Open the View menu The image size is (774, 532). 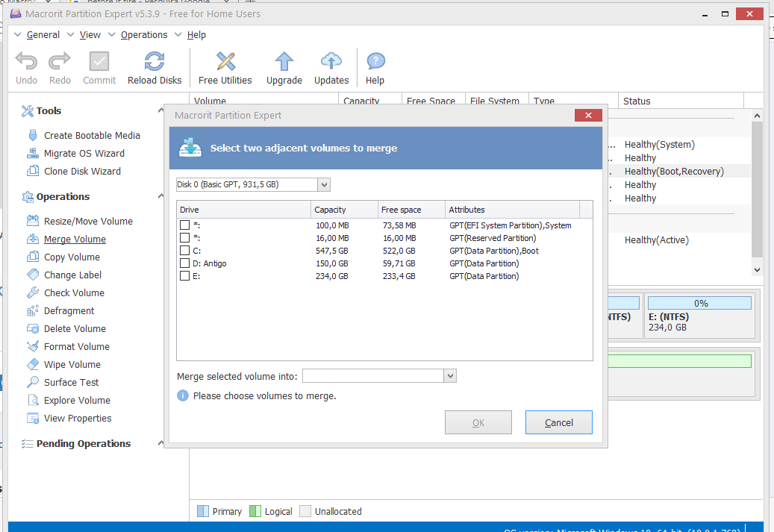point(90,34)
